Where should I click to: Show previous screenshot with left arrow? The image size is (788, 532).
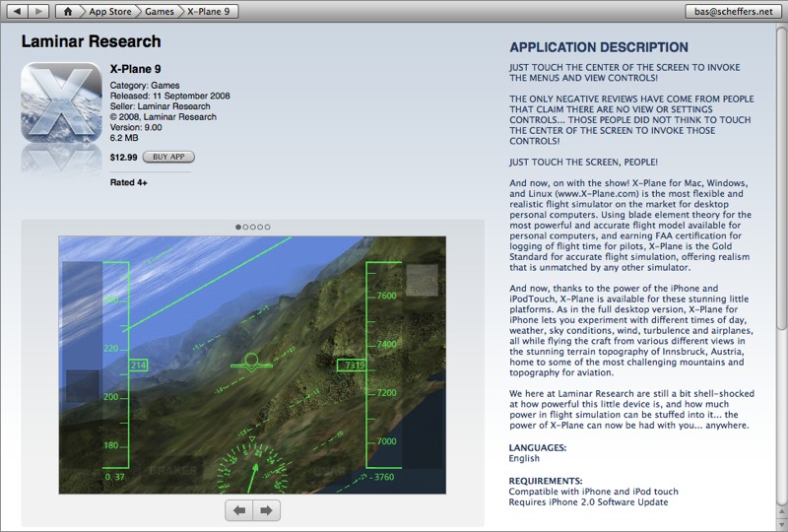pos(239,510)
